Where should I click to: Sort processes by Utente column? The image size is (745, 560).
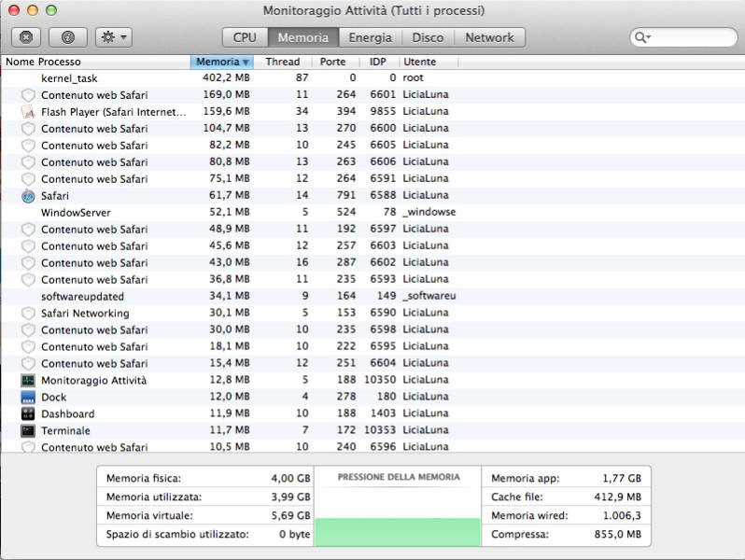(x=429, y=62)
